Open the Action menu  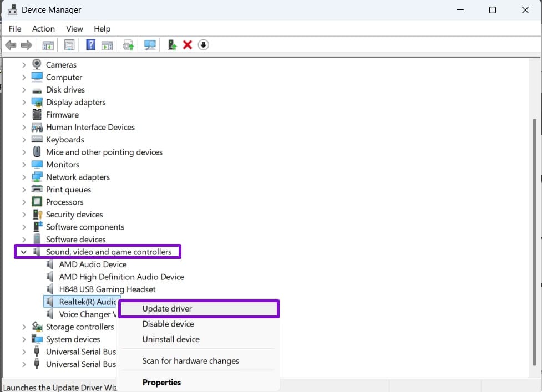pyautogui.click(x=43, y=29)
